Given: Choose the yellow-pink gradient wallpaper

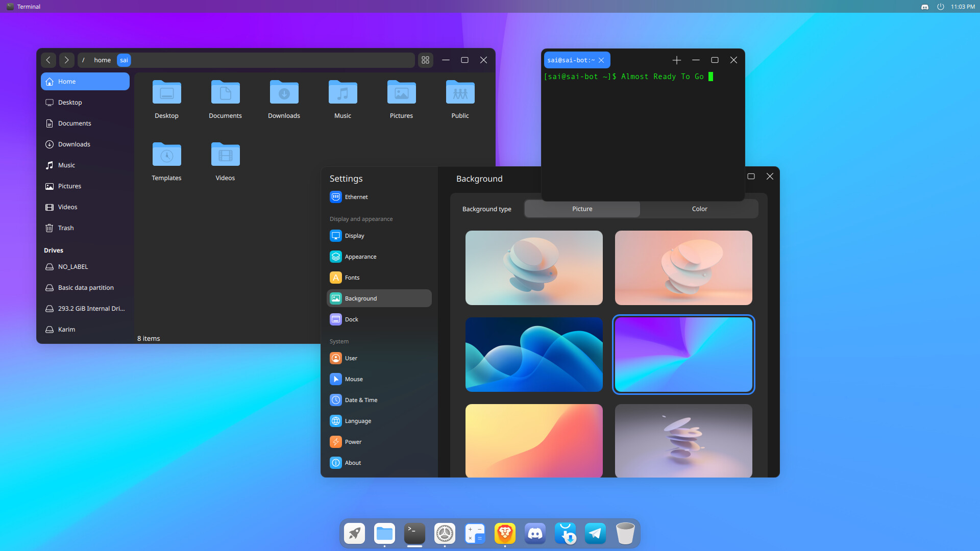Looking at the screenshot, I should [x=534, y=441].
